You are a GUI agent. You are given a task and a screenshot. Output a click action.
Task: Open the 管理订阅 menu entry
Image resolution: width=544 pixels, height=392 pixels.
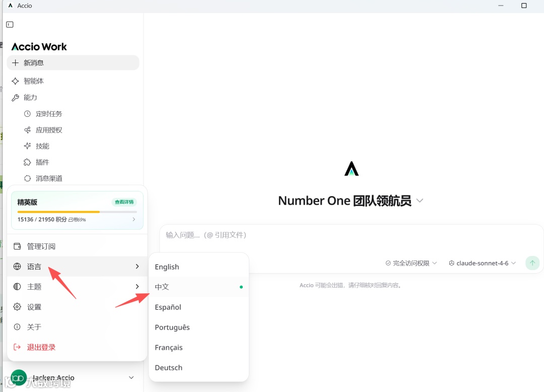pos(77,246)
